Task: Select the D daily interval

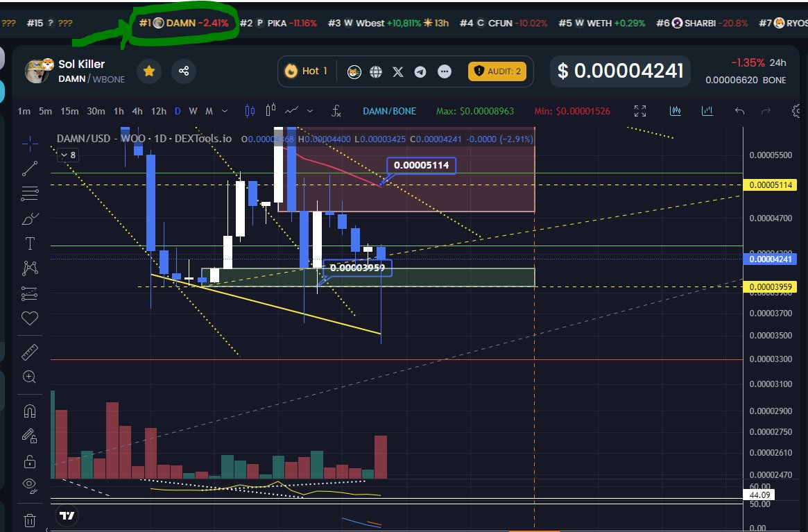Action: (178, 111)
